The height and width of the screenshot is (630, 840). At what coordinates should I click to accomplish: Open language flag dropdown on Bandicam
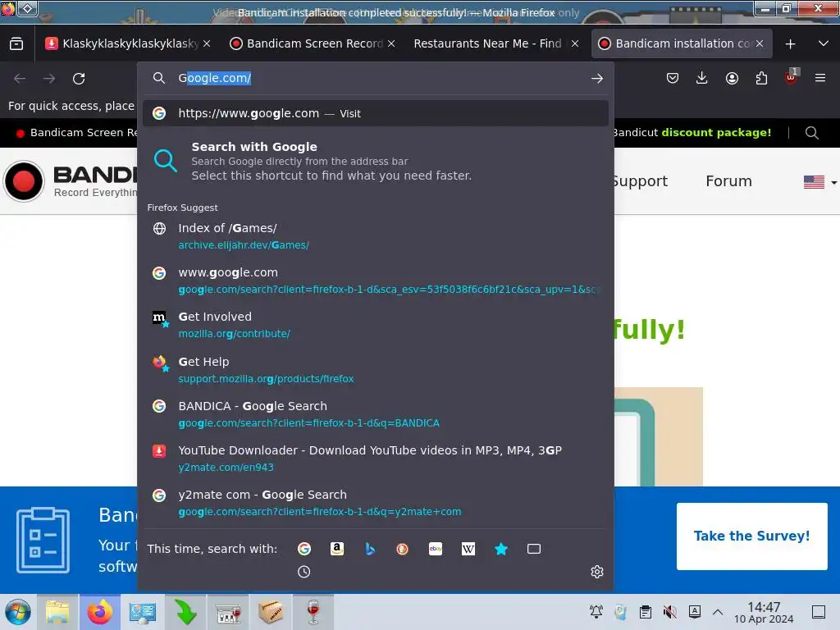pos(819,182)
